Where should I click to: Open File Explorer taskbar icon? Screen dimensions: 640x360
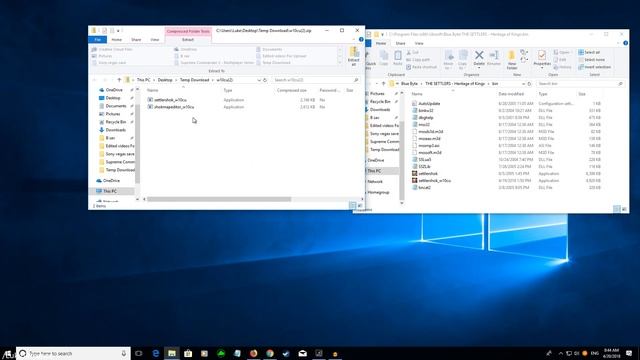pos(172,353)
